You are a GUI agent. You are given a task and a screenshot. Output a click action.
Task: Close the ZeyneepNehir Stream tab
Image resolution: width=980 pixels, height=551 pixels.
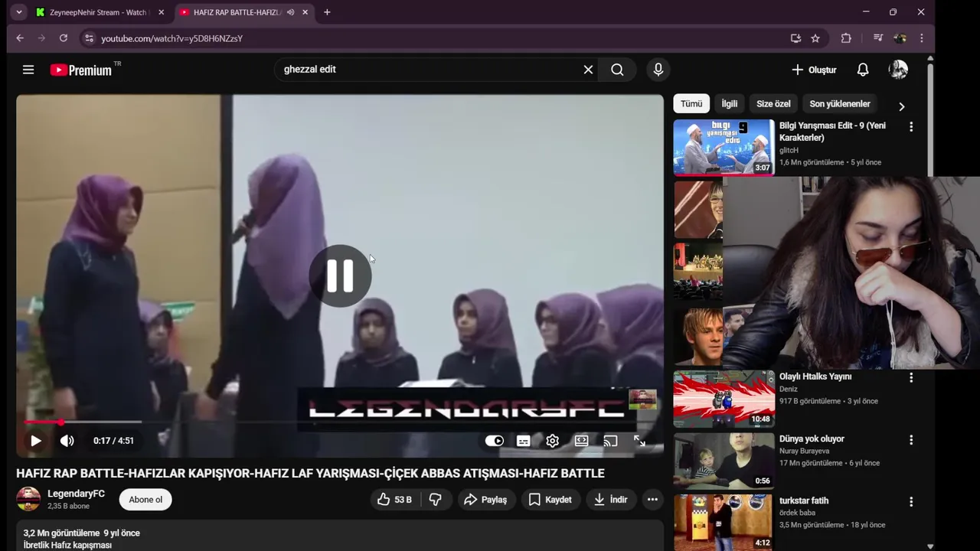(161, 12)
